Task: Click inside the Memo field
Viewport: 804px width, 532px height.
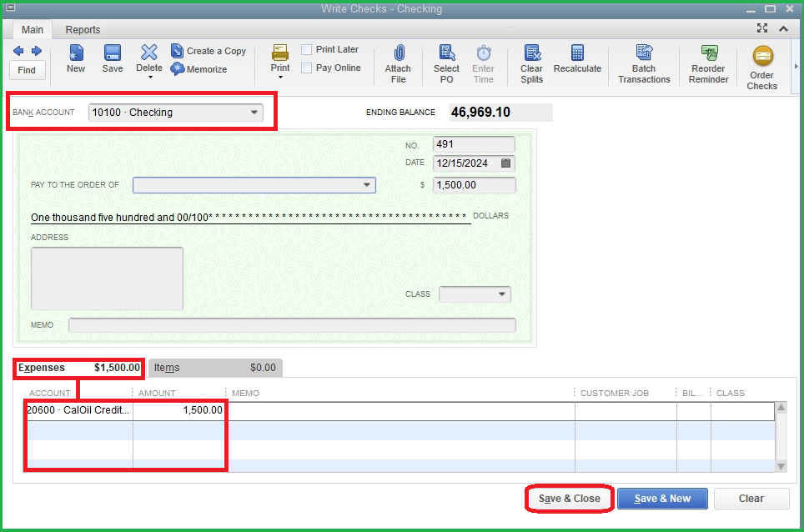Action: (292, 325)
